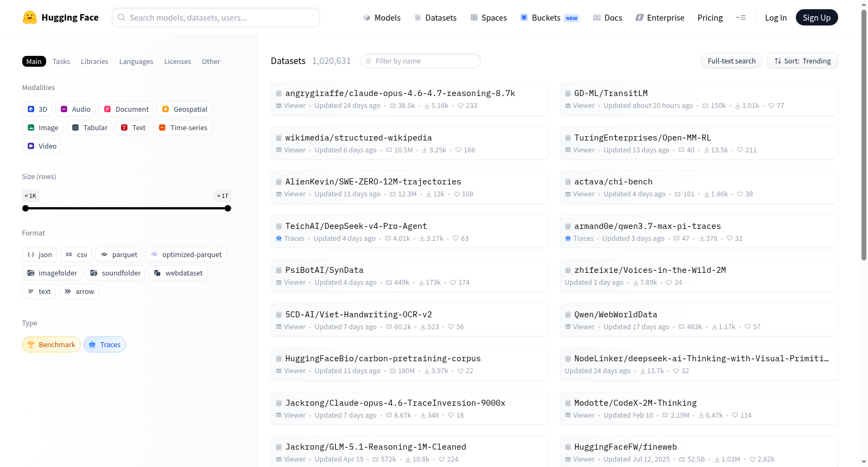Click the arrow format chevrons icon
The height and width of the screenshot is (467, 868).
[x=68, y=291]
